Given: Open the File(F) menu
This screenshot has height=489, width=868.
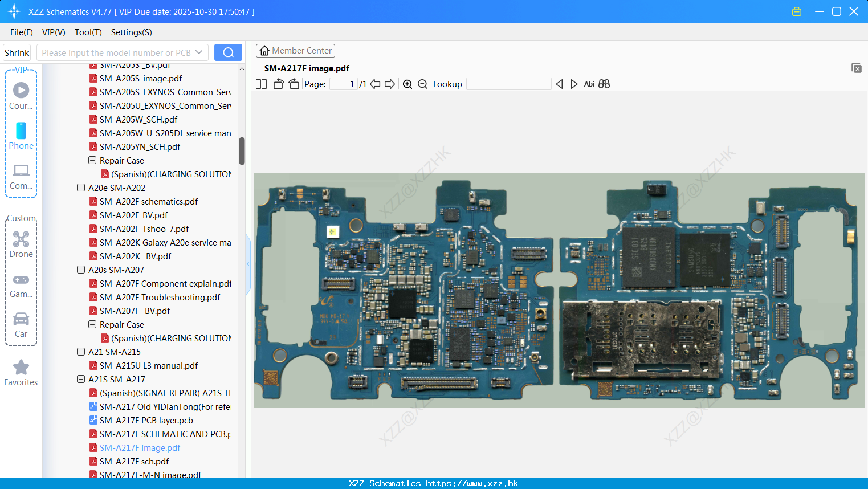Looking at the screenshot, I should tap(22, 32).
